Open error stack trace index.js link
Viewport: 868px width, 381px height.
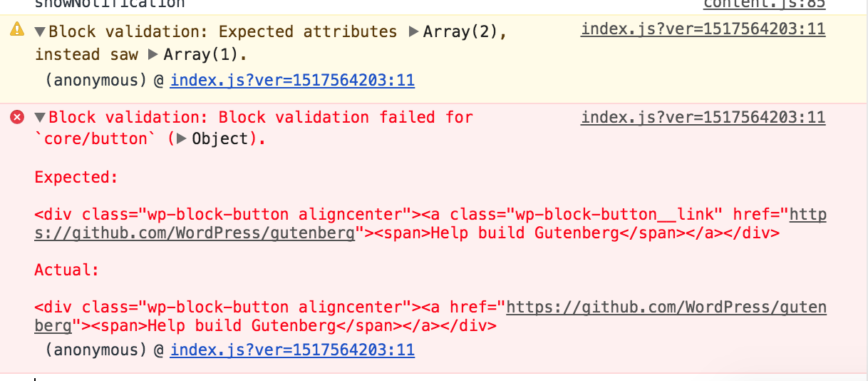pyautogui.click(x=292, y=350)
